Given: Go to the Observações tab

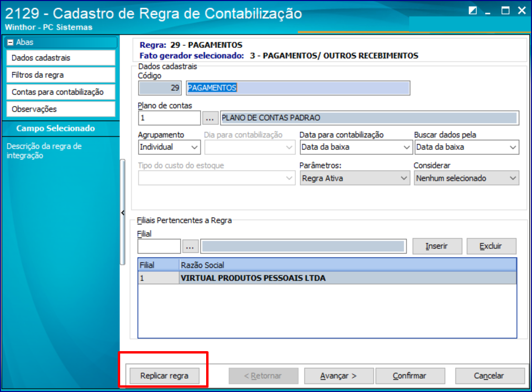Looking at the screenshot, I should click(61, 109).
